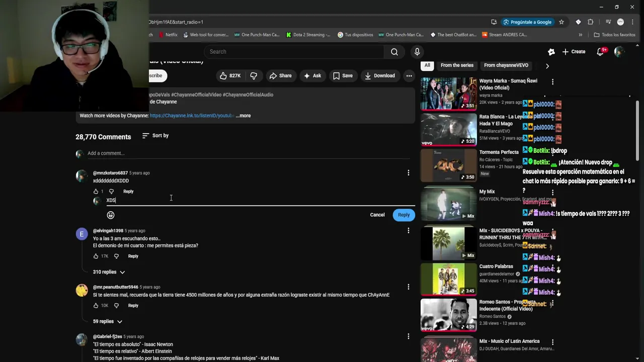Click Share button
The width and height of the screenshot is (644, 362).
pos(280,75)
